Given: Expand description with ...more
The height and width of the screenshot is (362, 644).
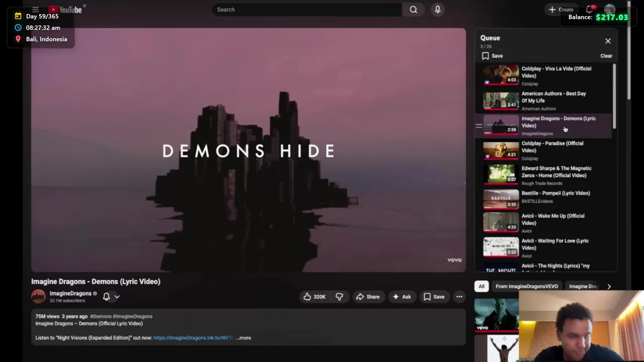Looking at the screenshot, I should (244, 338).
